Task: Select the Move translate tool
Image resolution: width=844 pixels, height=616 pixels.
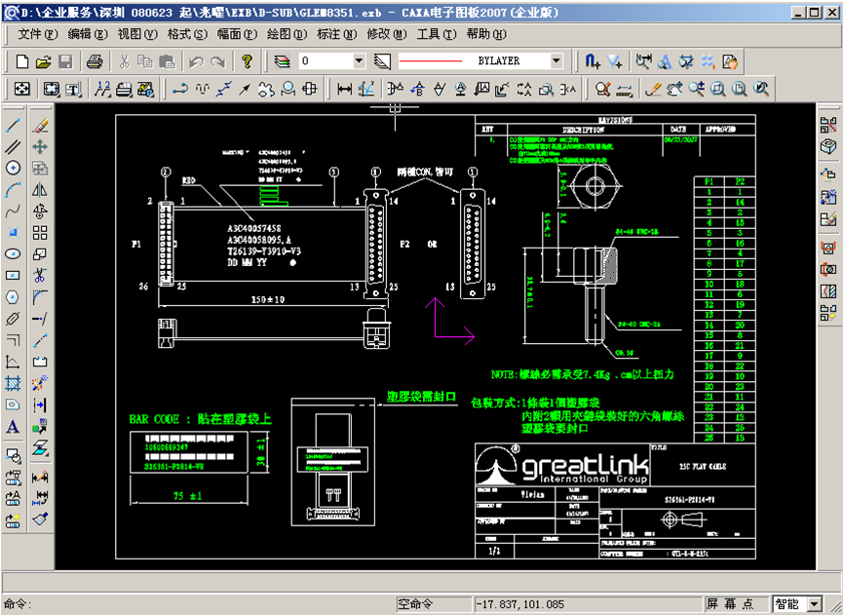Action: pyautogui.click(x=40, y=146)
